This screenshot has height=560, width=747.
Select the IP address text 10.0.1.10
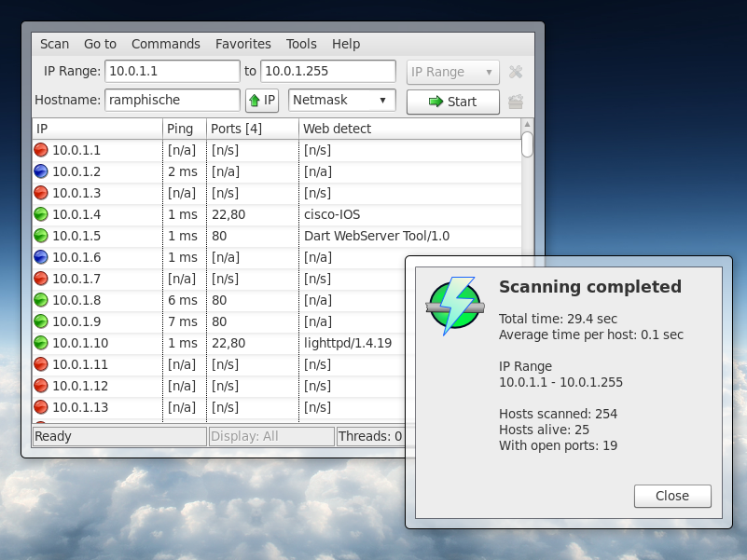[x=80, y=343]
